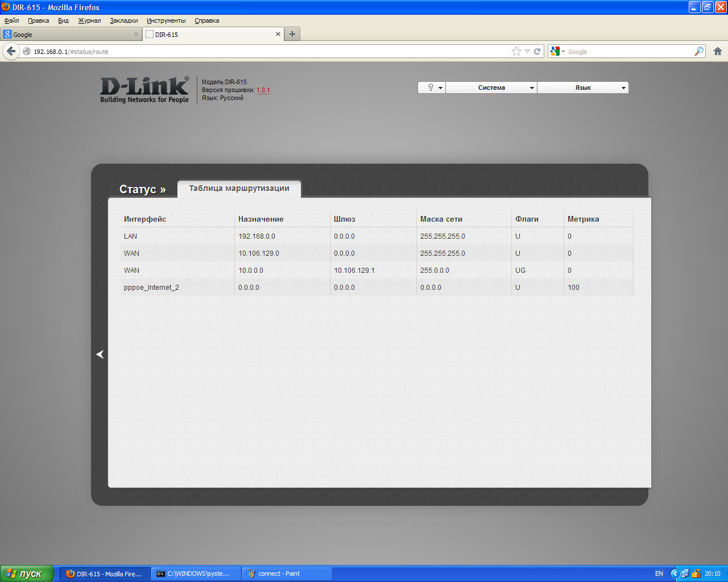Image resolution: width=728 pixels, height=582 pixels.
Task: Open the lightbulb hints dropdown
Action: pos(432,88)
